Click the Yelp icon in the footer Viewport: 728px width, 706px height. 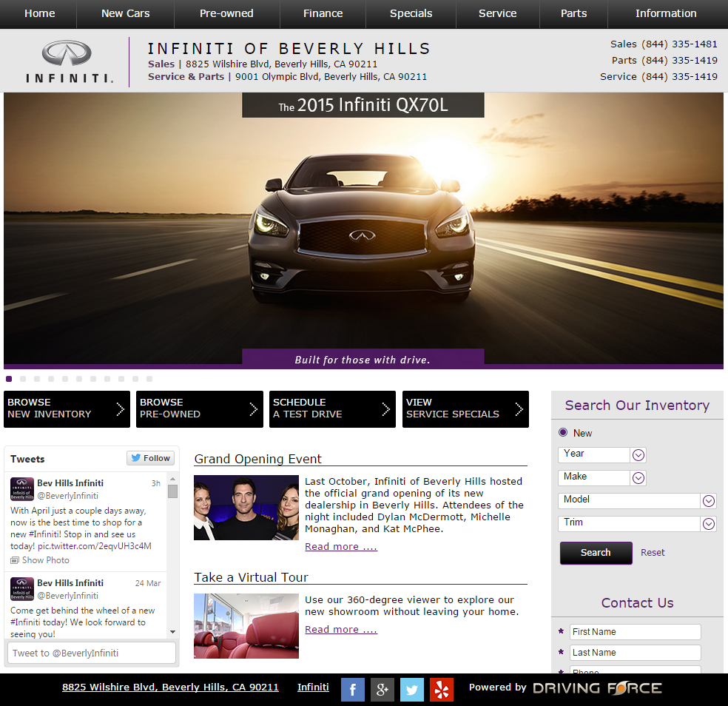click(x=442, y=689)
